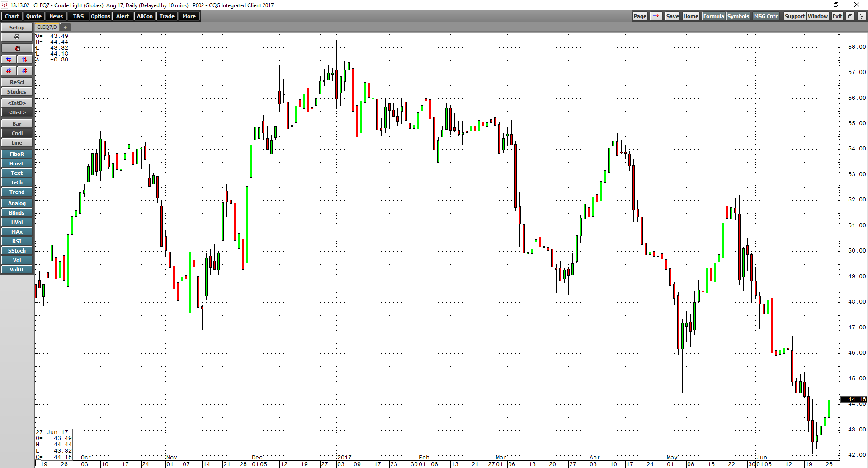Open the Symbols tool

[738, 16]
